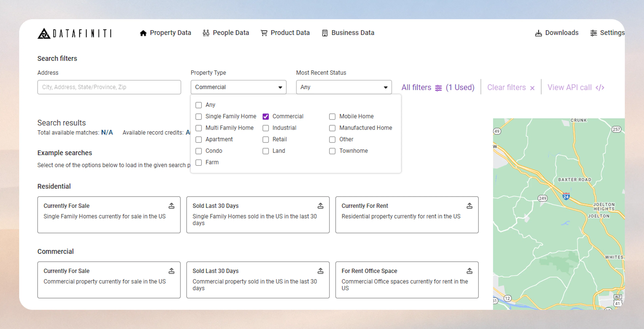The width and height of the screenshot is (644, 329).
Task: Click the export icon on Currently For Sale residential card
Action: [x=172, y=206]
